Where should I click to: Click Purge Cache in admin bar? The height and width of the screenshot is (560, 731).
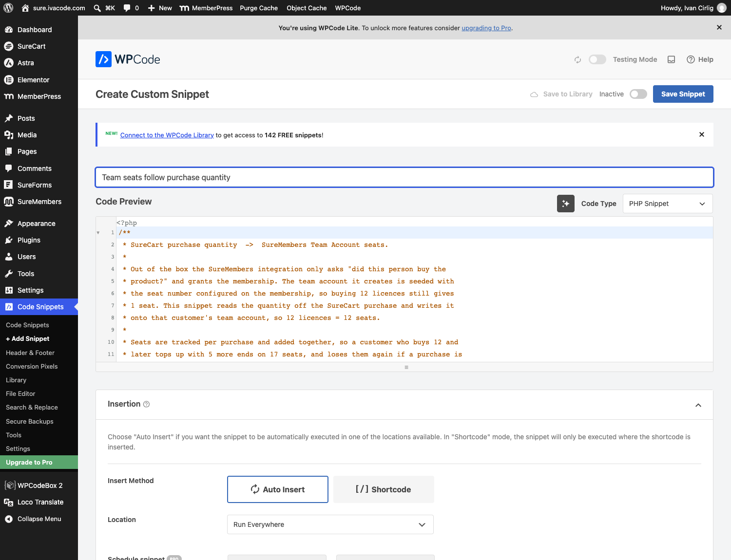(x=259, y=8)
